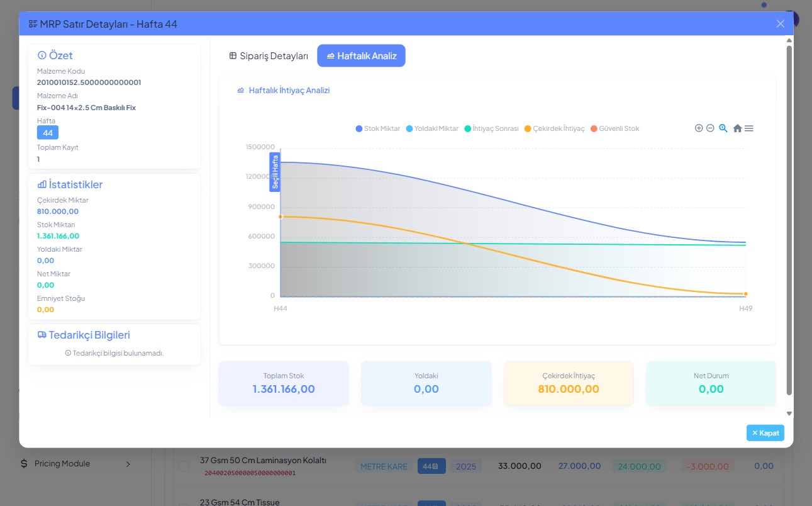Activate the chart selection zoom tool
This screenshot has height=506, width=812.
click(723, 128)
